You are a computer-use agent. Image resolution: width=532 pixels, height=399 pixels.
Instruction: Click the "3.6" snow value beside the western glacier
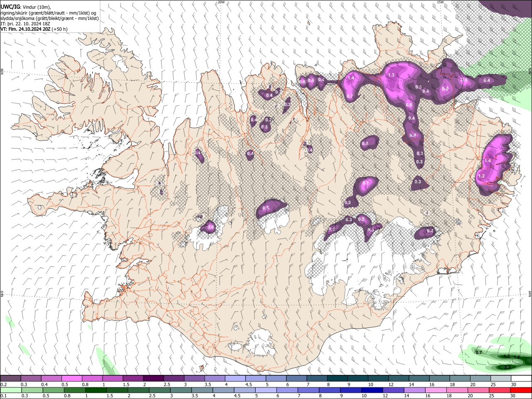(210, 227)
